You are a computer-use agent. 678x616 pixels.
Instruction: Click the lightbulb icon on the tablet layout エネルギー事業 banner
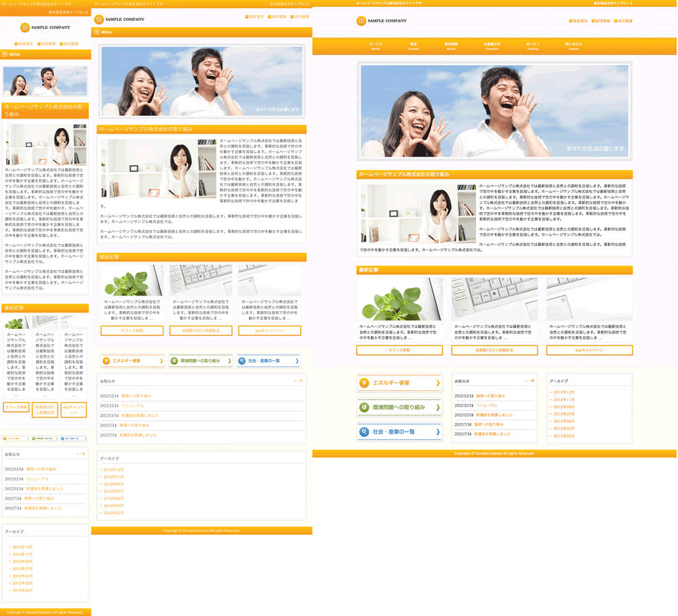(106, 361)
